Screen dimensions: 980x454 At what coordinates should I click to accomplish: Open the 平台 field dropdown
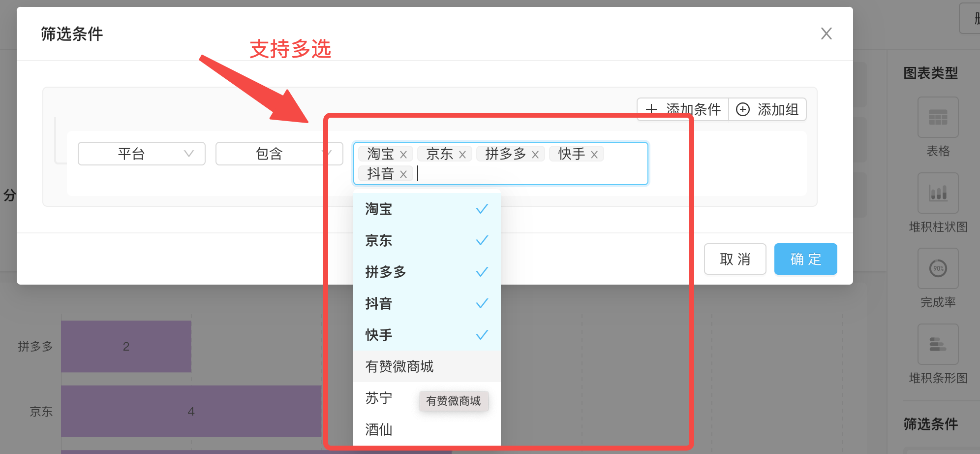[142, 154]
